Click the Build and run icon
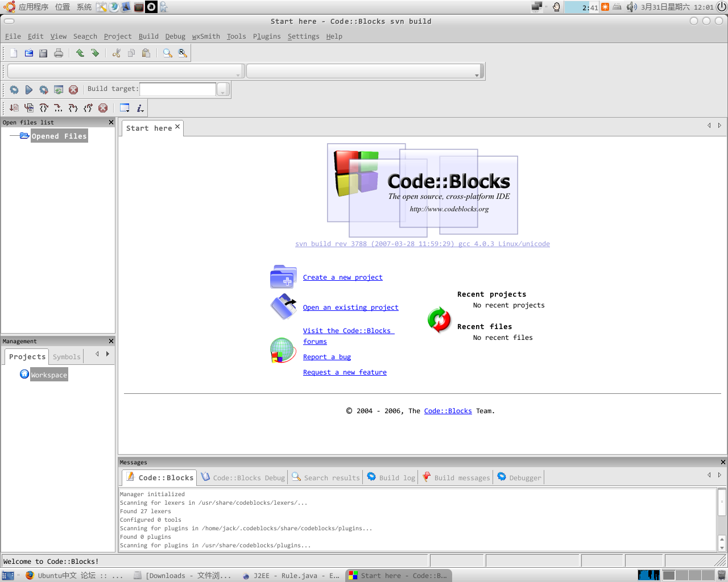 (44, 90)
